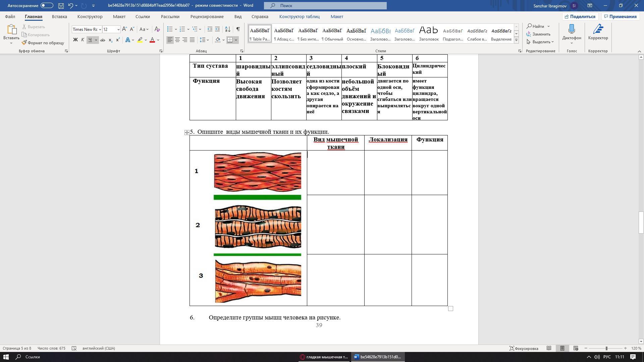Clear all formatting icon
644x362 pixels.
point(157,29)
